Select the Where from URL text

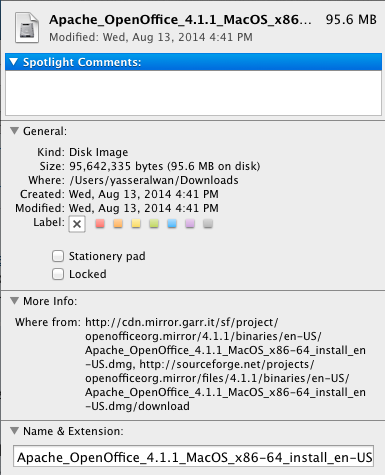coord(225,364)
